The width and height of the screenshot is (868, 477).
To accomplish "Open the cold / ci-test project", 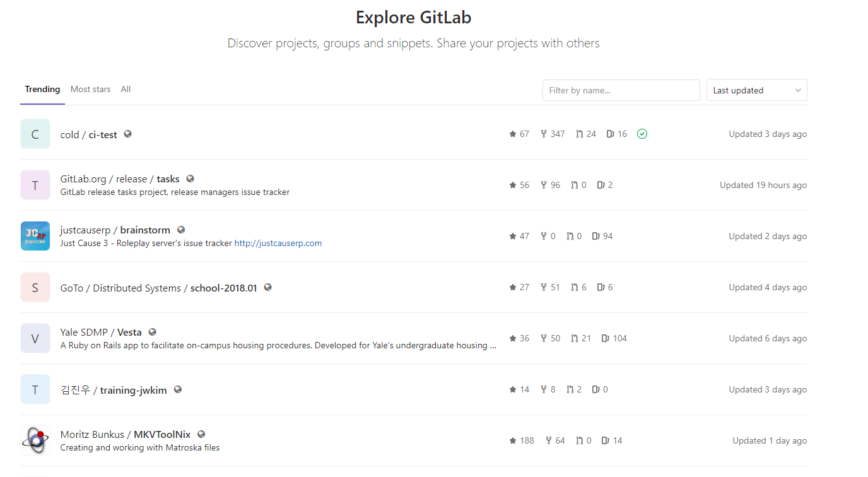I will [89, 134].
